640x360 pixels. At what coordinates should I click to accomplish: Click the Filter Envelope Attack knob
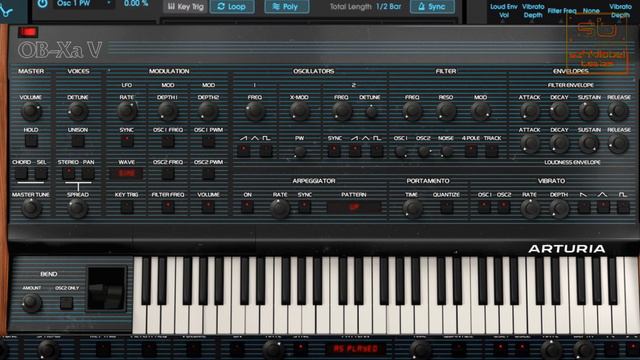tap(529, 111)
